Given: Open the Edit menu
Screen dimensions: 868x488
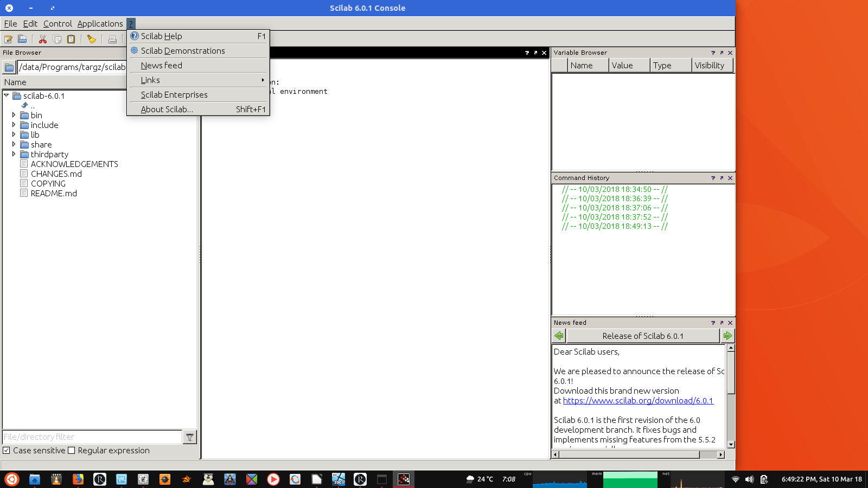Looking at the screenshot, I should tap(30, 24).
